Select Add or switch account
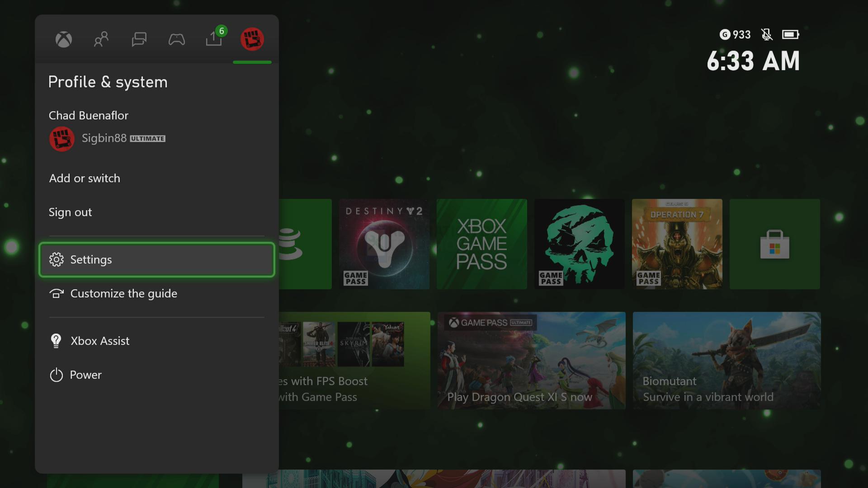 click(84, 178)
